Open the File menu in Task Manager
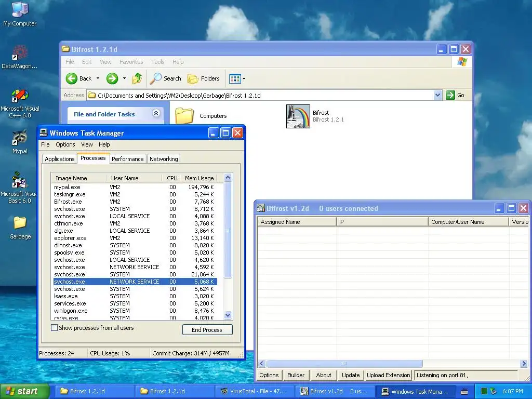Image resolution: width=532 pixels, height=399 pixels. (x=46, y=144)
